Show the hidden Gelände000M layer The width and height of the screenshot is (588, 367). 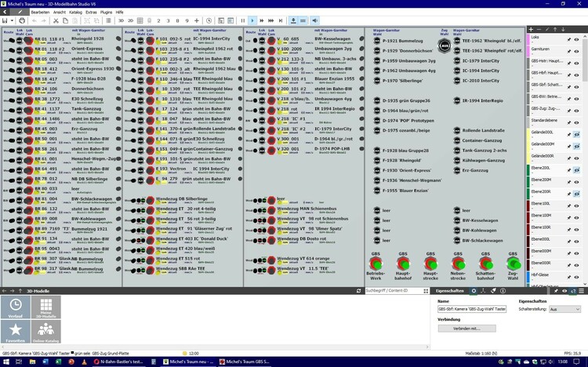tap(576, 147)
